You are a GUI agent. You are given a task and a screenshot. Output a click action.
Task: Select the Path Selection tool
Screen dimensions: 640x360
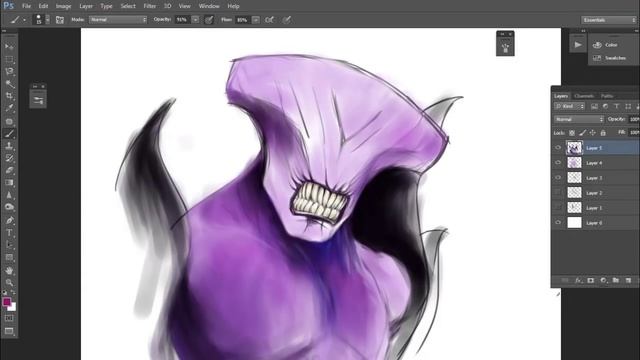9,245
